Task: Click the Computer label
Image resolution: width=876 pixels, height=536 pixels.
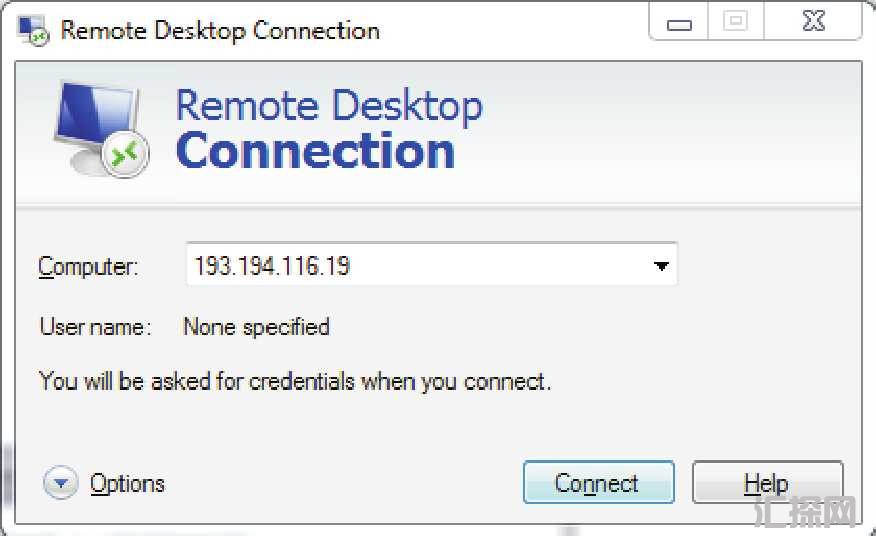Action: click(x=88, y=267)
